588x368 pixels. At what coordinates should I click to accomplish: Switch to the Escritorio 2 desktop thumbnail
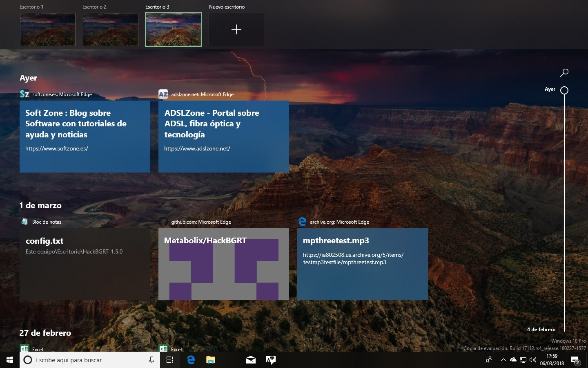click(111, 29)
